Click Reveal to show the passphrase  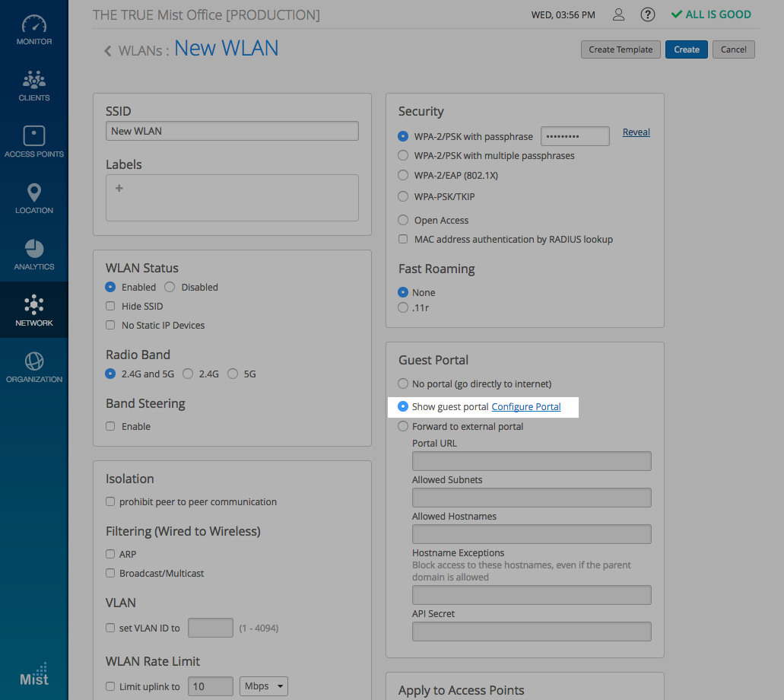pyautogui.click(x=636, y=132)
